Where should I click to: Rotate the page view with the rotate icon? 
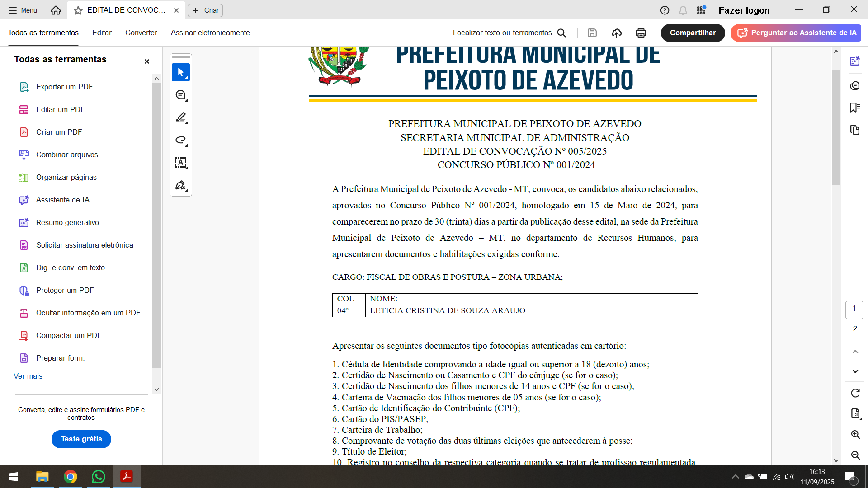pos(855,393)
